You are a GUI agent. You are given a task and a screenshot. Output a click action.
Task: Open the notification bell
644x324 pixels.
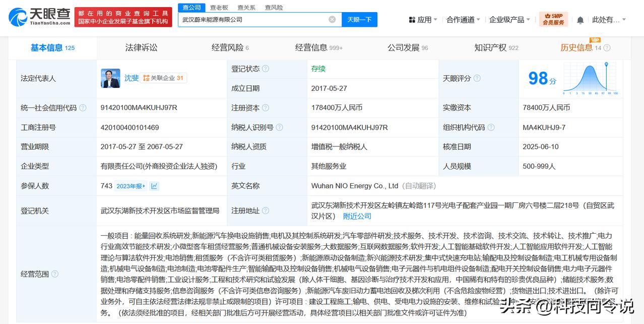(580, 20)
